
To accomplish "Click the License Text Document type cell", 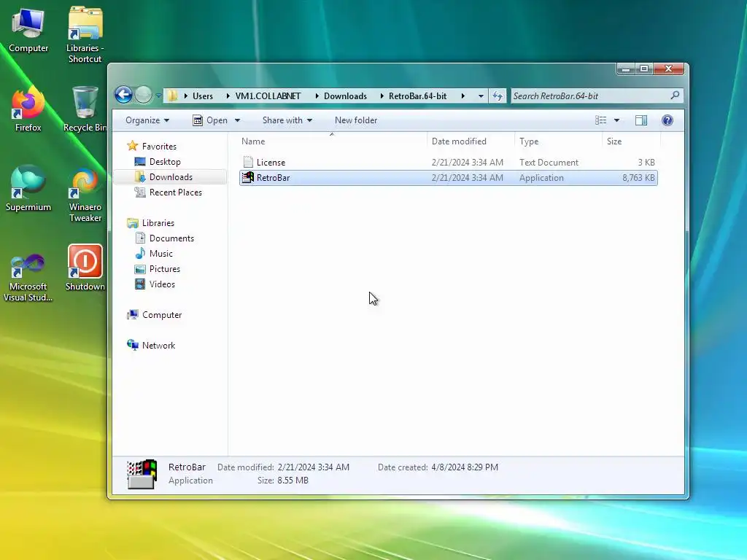I will coord(549,163).
